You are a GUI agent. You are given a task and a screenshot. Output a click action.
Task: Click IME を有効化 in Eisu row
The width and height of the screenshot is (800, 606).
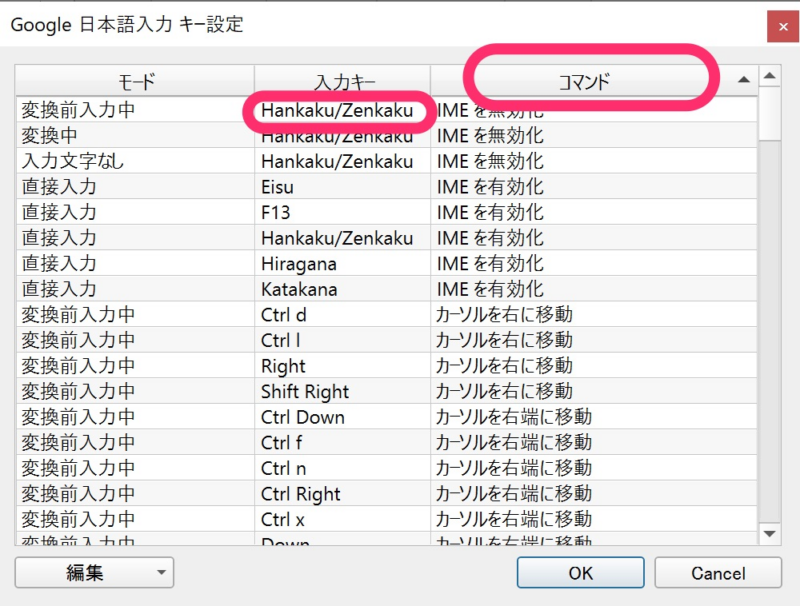tap(594, 187)
